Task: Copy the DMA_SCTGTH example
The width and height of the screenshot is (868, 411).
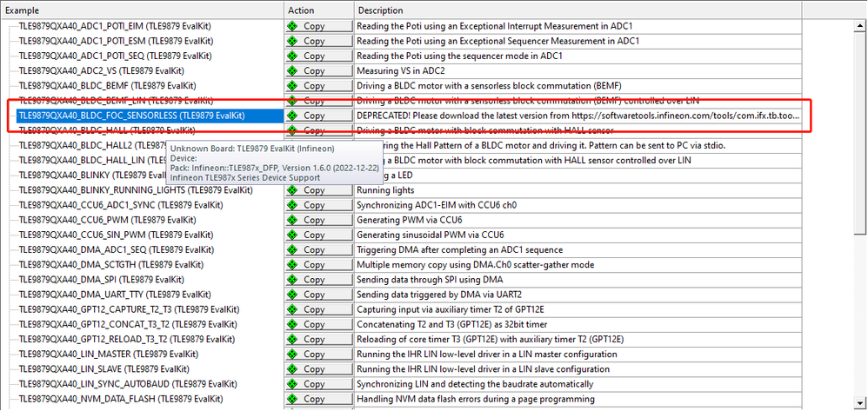Action: [319, 265]
